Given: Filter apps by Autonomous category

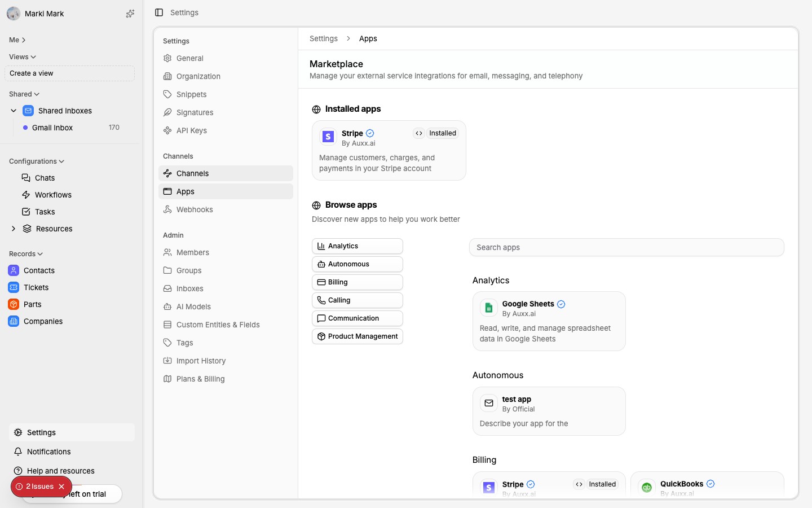Looking at the screenshot, I should click(358, 264).
